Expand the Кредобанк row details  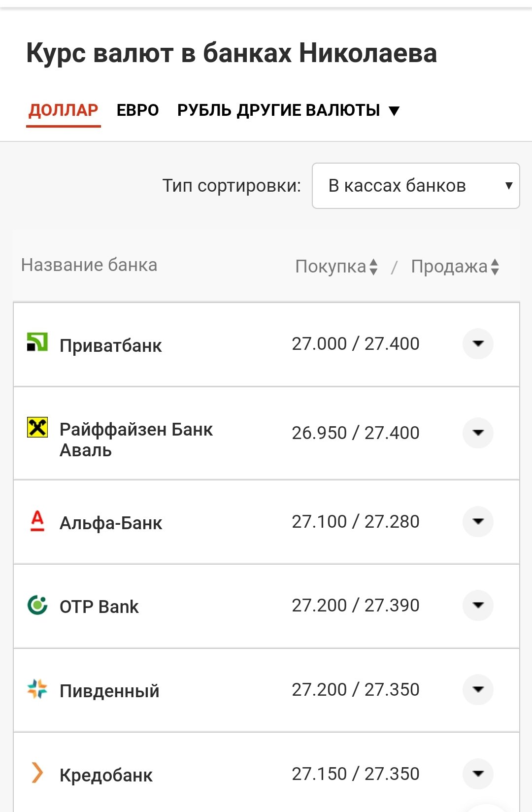tap(478, 774)
